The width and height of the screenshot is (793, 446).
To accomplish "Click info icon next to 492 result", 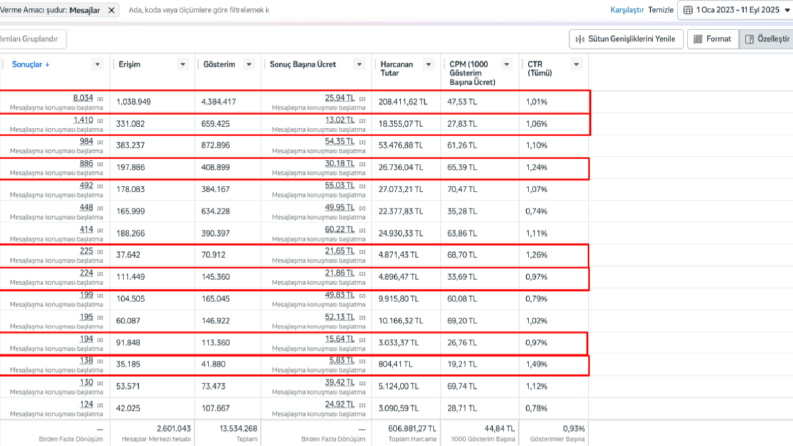I will 100,186.
